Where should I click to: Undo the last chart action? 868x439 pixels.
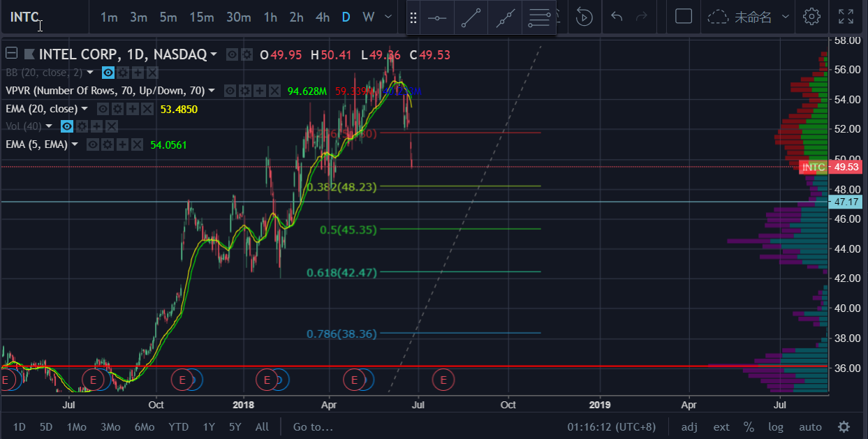point(616,17)
